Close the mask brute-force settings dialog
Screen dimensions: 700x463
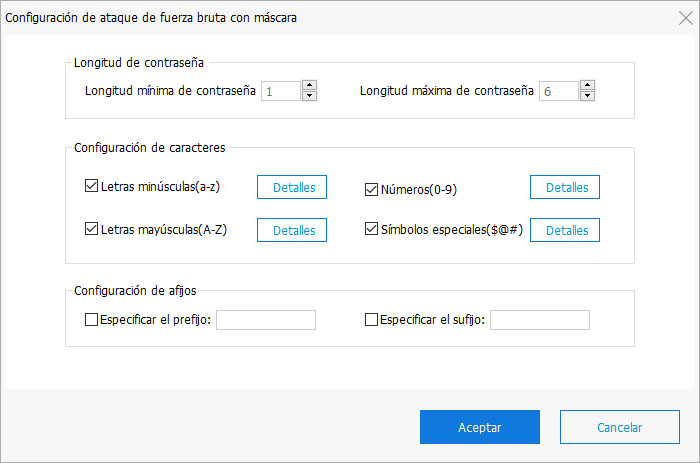coord(686,18)
